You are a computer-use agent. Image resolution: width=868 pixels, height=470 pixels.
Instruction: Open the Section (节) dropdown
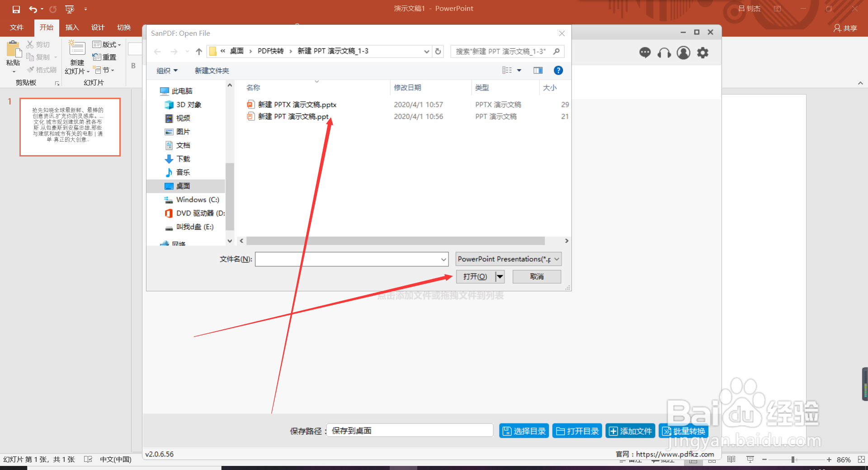104,70
